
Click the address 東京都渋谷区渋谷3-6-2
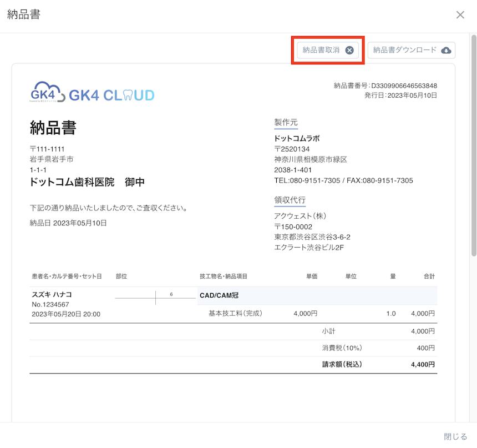click(x=312, y=237)
